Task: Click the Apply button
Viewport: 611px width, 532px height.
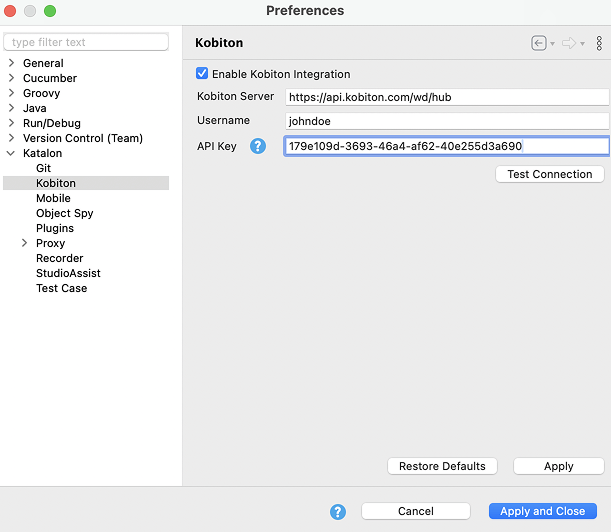Action: [558, 466]
